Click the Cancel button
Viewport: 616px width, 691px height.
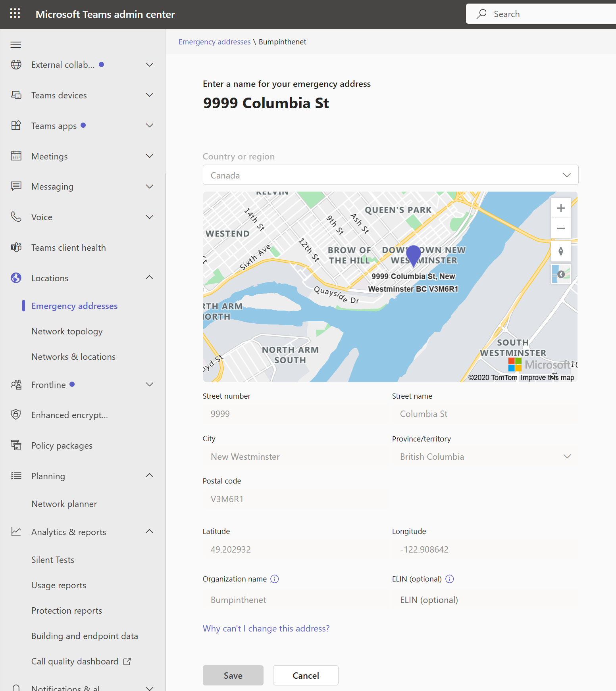pos(306,676)
